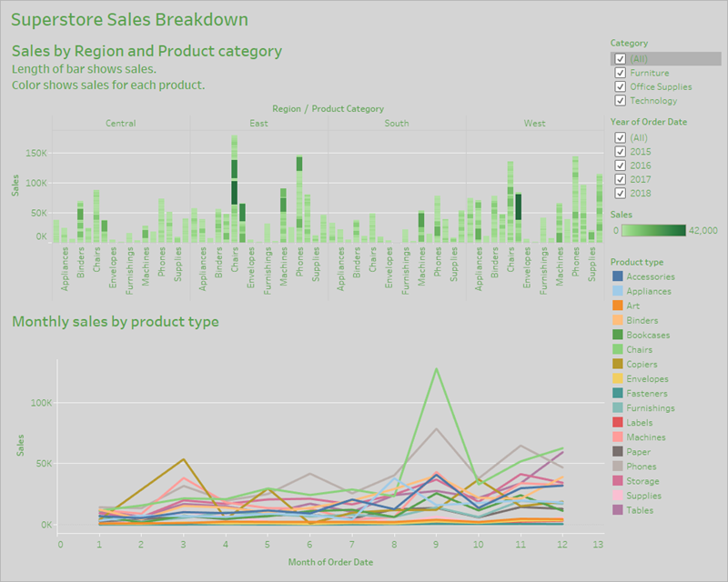The image size is (728, 582).
Task: Select the South region header
Action: pos(397,124)
